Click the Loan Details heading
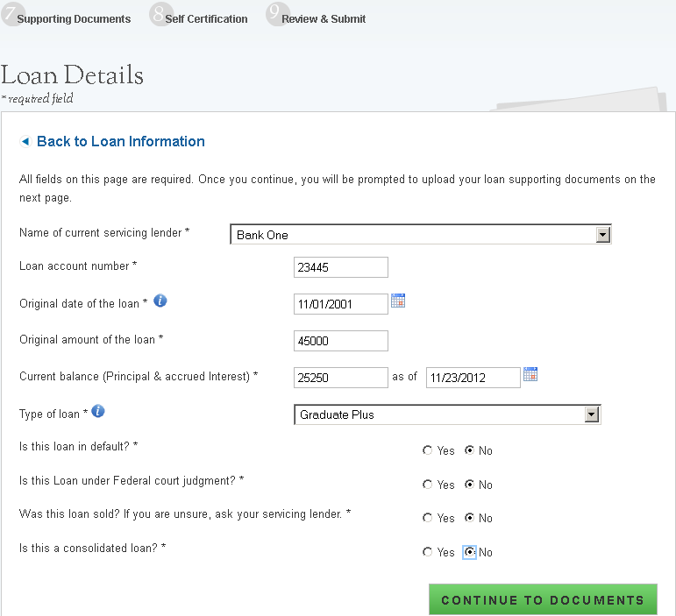 (72, 75)
